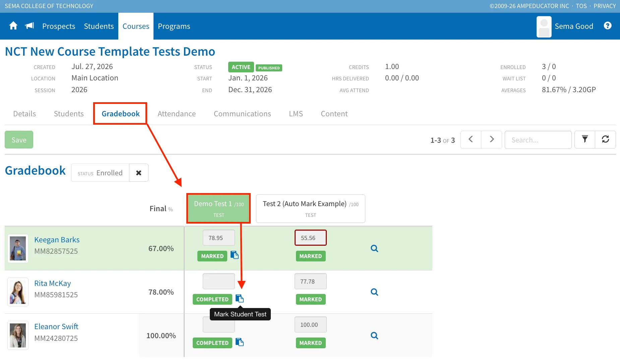Image resolution: width=620 pixels, height=364 pixels.
Task: Select the Test 2 (Auto Mark Example) header
Action: pos(311,208)
